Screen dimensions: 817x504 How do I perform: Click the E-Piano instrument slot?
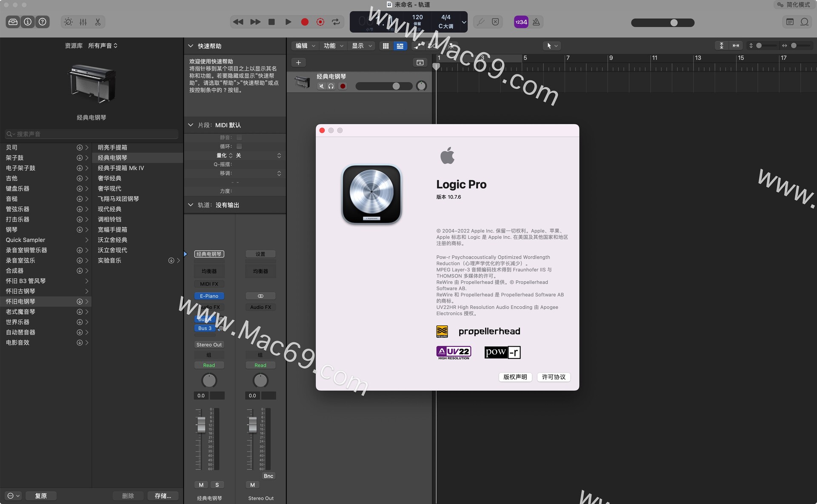tap(209, 296)
